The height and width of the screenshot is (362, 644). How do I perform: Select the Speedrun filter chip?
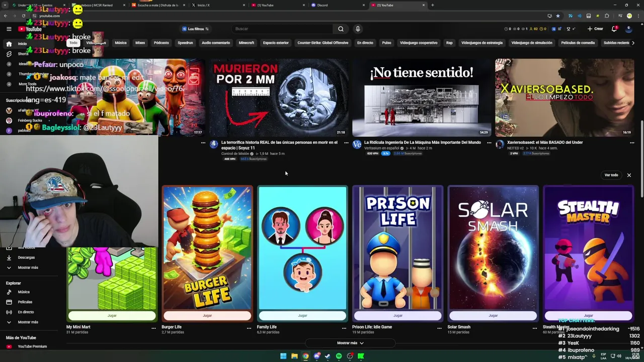185,43
